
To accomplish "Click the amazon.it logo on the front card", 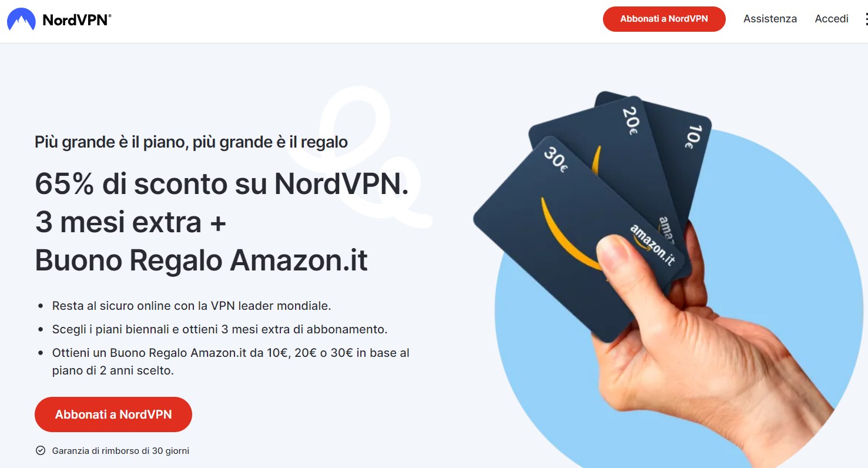I will [x=653, y=244].
